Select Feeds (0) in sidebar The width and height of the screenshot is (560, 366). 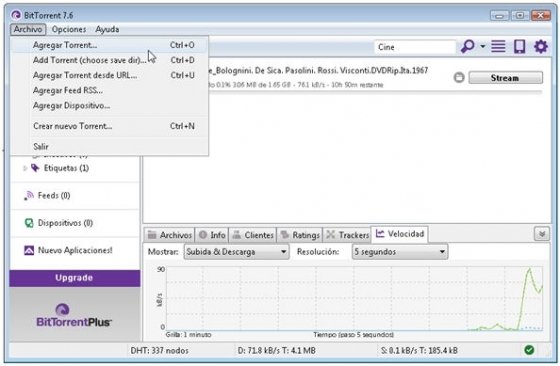coord(54,196)
